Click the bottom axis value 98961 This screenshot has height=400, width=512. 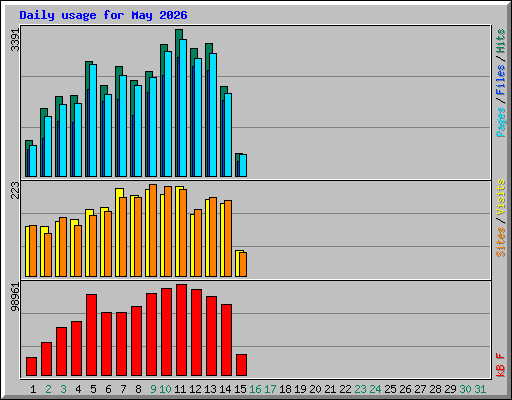(x=15, y=297)
